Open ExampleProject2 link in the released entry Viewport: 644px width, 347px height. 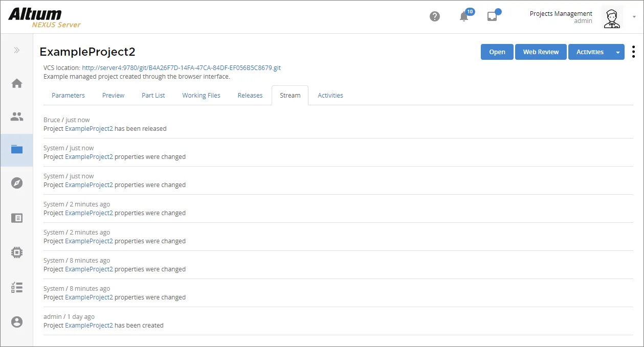pos(89,129)
